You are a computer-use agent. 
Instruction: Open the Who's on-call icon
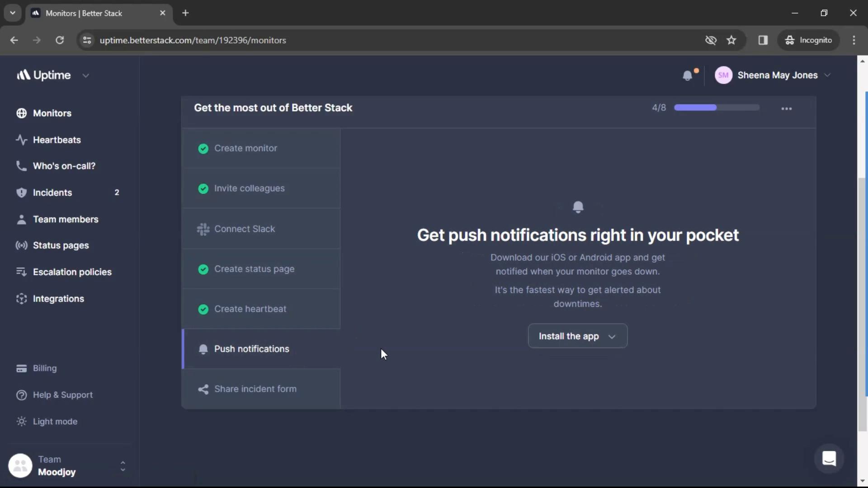click(x=20, y=166)
